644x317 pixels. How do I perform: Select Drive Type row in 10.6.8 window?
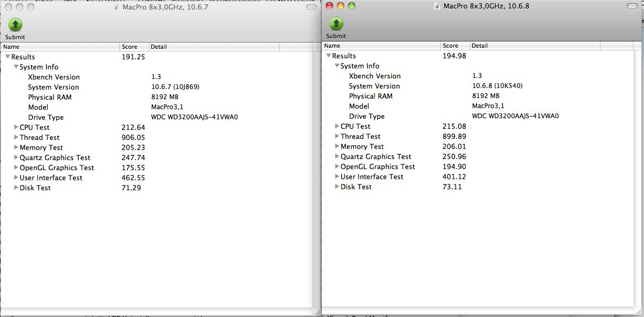477,116
